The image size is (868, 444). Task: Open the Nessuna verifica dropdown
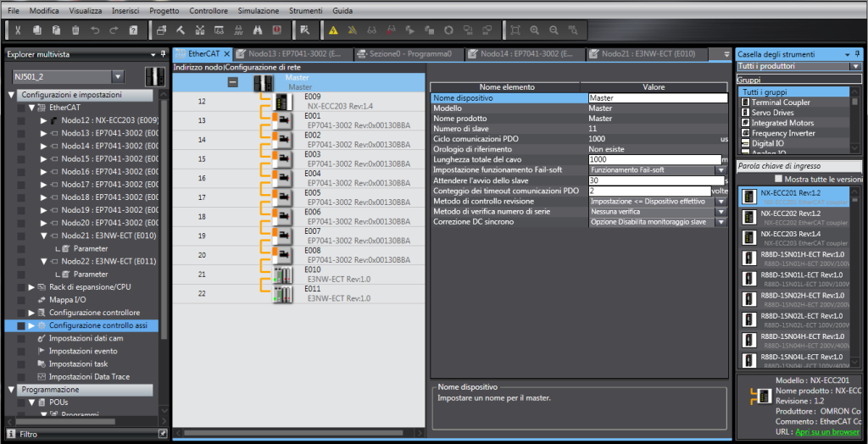[721, 212]
